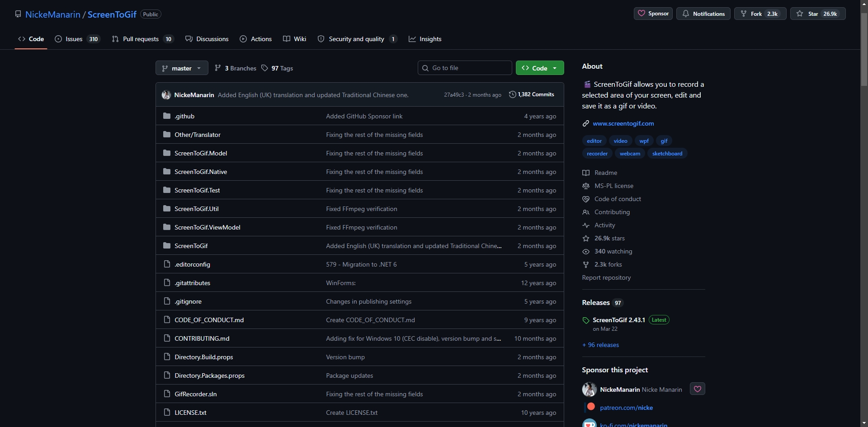Click the Sponsor button in the header
The height and width of the screenshot is (427, 868).
653,14
